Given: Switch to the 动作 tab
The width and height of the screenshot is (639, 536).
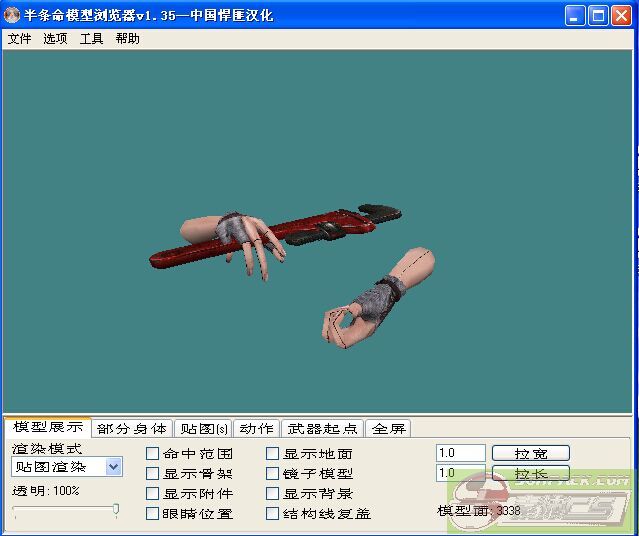Looking at the screenshot, I should point(256,428).
